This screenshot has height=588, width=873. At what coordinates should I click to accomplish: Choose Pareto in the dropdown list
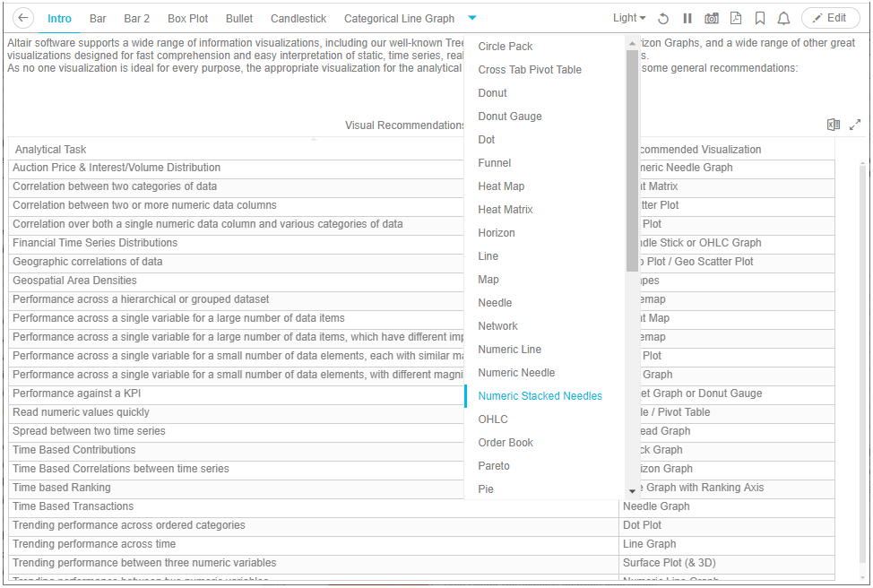[x=545, y=466]
